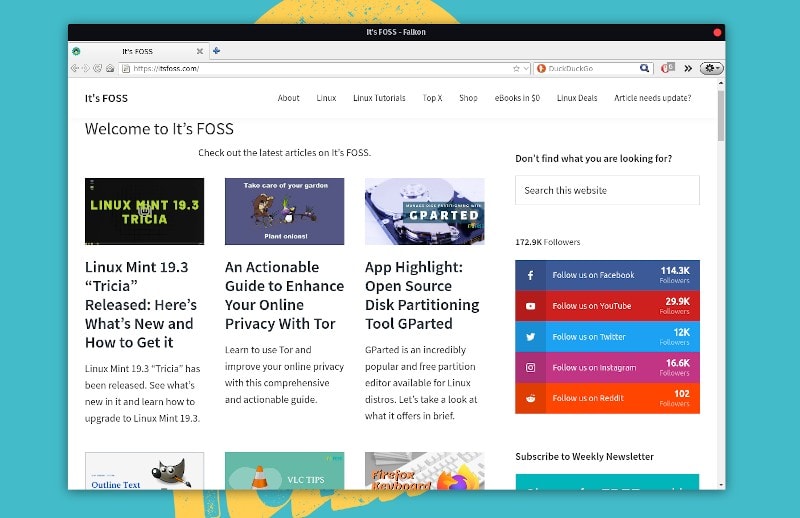Close the Falkon window with red button
800x518 pixels.
click(x=717, y=32)
